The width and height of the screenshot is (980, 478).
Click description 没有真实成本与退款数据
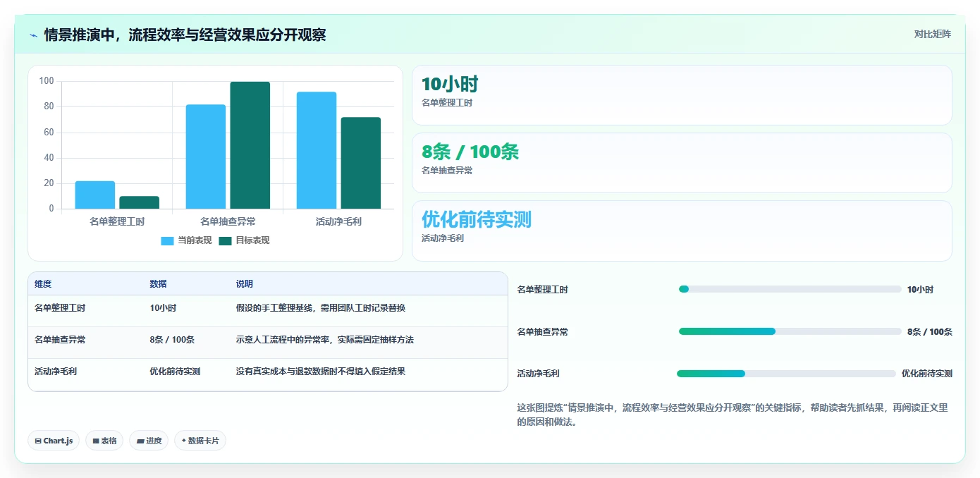321,372
